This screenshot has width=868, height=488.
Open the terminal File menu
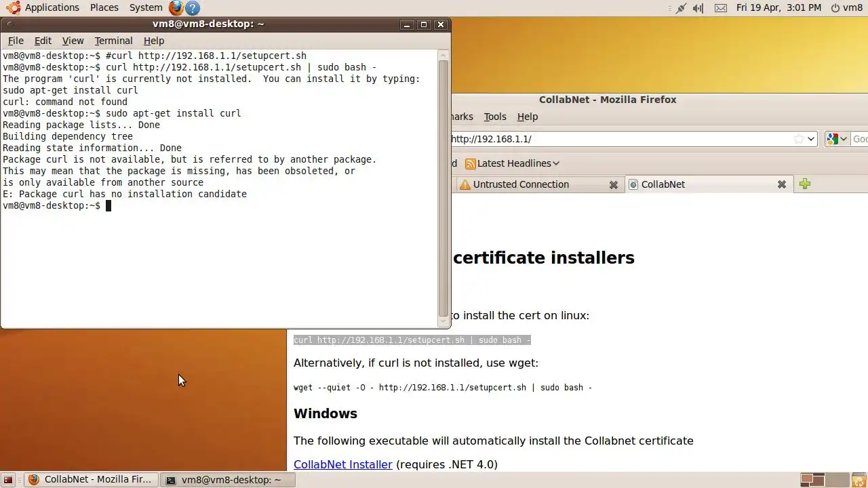click(16, 41)
